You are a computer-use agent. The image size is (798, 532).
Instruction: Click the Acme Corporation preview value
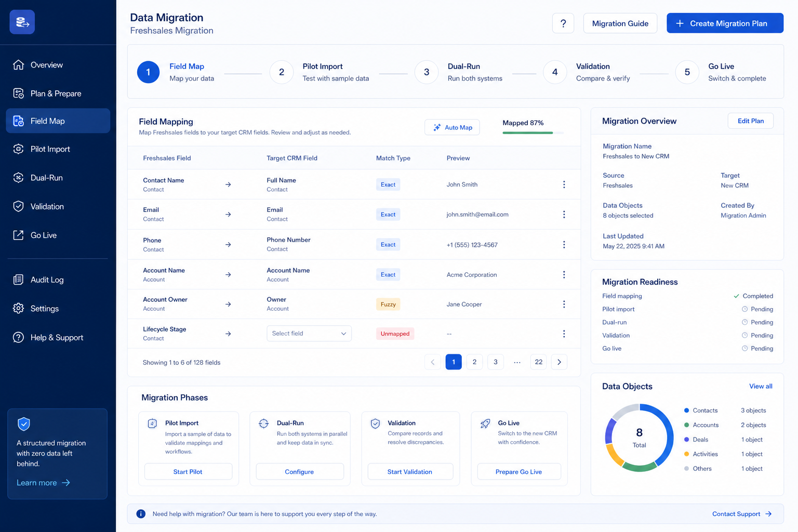pyautogui.click(x=472, y=275)
